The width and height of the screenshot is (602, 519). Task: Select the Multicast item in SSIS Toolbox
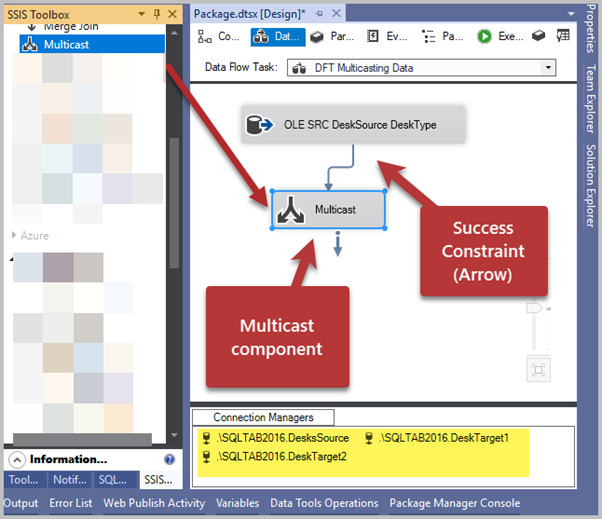(92, 44)
